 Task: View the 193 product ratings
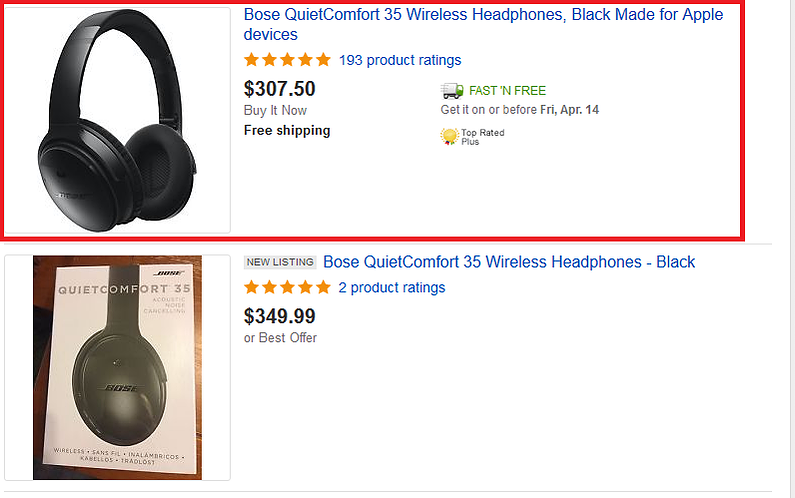(x=400, y=60)
